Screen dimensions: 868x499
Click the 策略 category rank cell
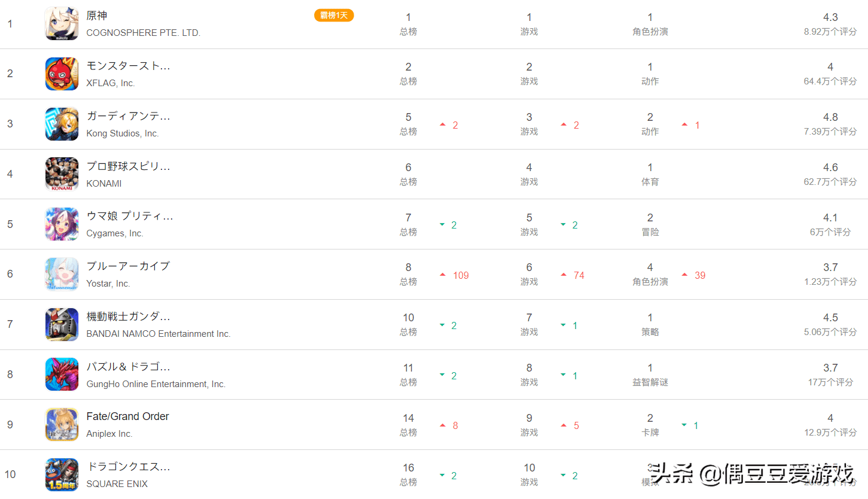point(650,324)
